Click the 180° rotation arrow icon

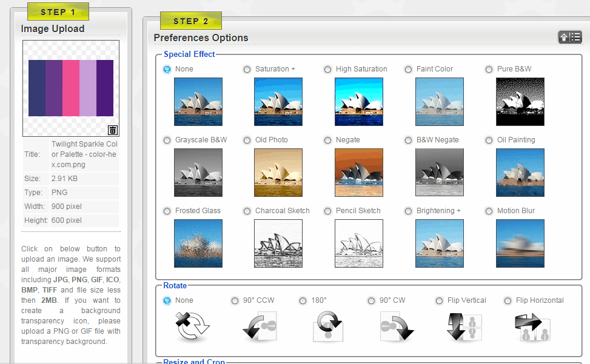click(328, 326)
